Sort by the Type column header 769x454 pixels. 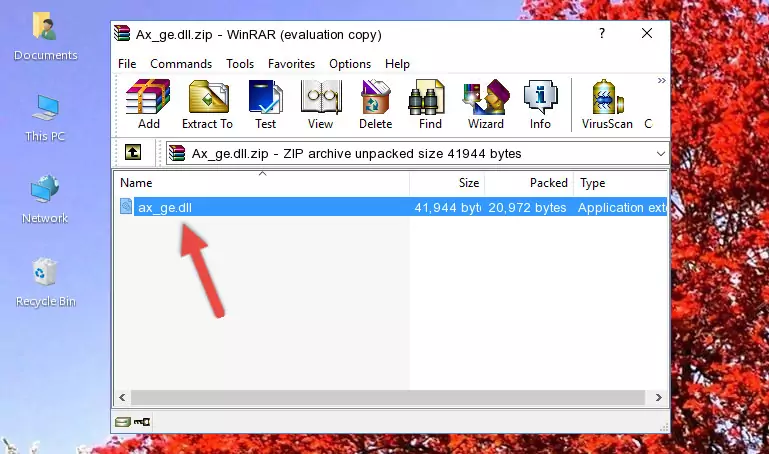tap(620, 183)
